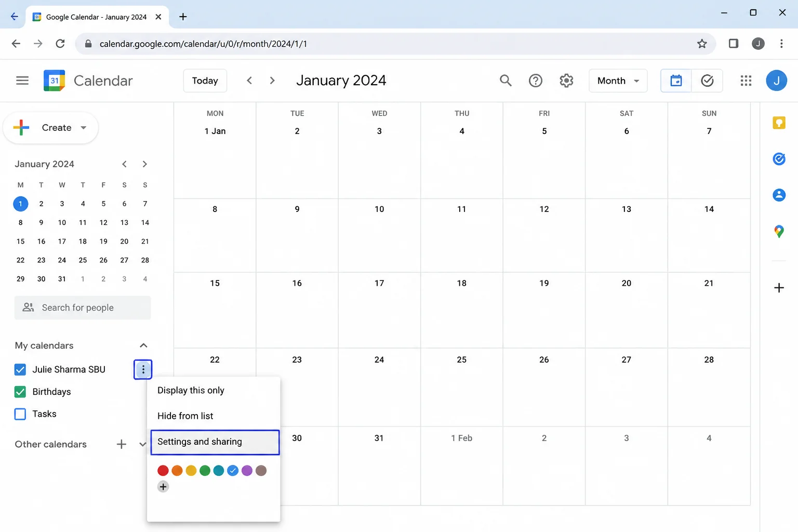Bookmark this page star icon
This screenshot has height=532, width=798.
coord(702,44)
